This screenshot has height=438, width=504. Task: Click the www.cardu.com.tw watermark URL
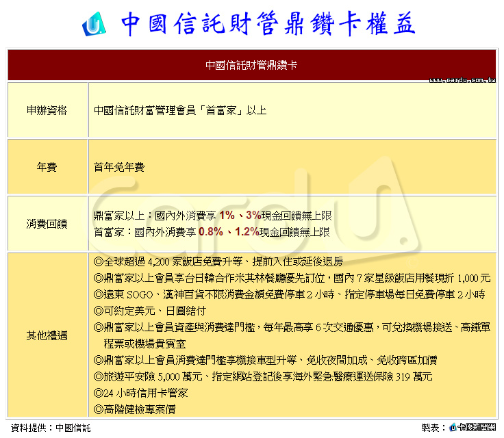point(462,79)
